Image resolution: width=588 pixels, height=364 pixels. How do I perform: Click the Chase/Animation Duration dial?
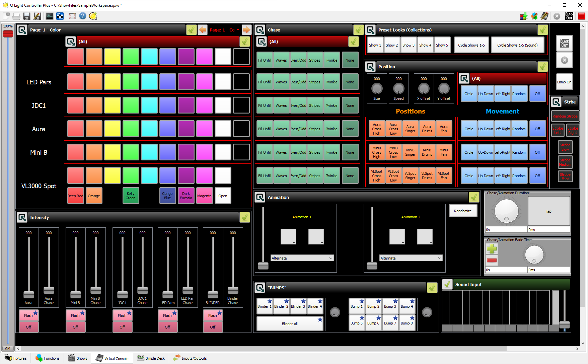pyautogui.click(x=506, y=211)
